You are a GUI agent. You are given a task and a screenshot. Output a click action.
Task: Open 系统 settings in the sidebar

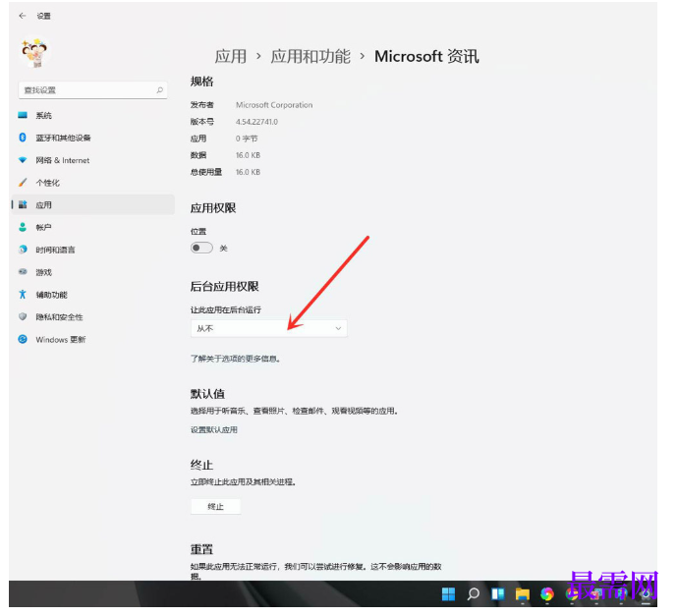[93, 115]
